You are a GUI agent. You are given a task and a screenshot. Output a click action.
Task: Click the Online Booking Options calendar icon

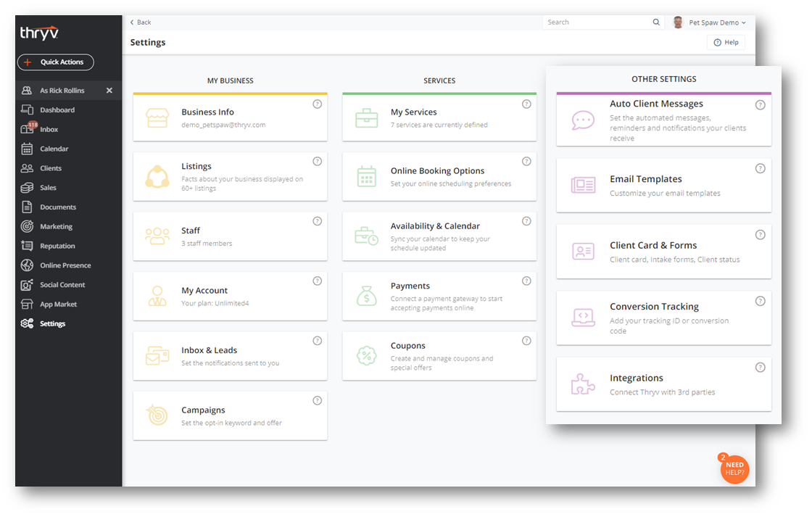click(x=367, y=177)
